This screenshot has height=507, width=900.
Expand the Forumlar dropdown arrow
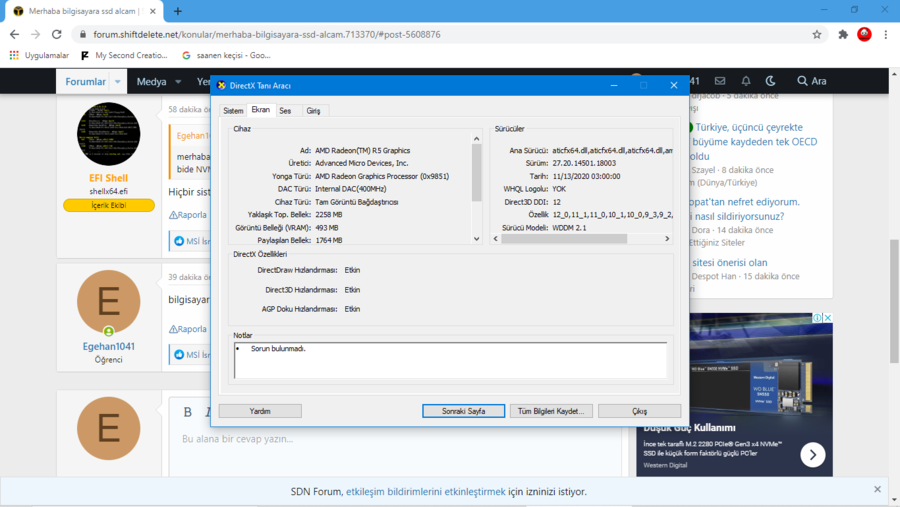pyautogui.click(x=118, y=82)
